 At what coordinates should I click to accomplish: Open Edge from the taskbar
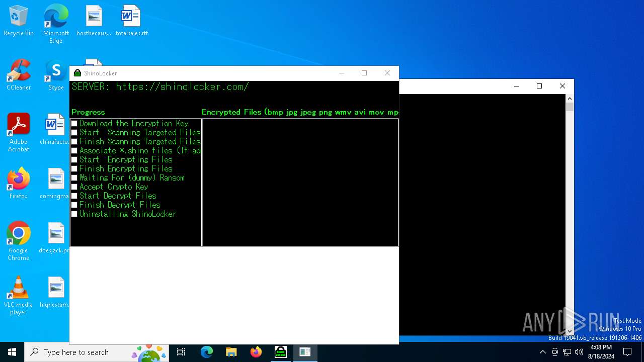(x=207, y=352)
